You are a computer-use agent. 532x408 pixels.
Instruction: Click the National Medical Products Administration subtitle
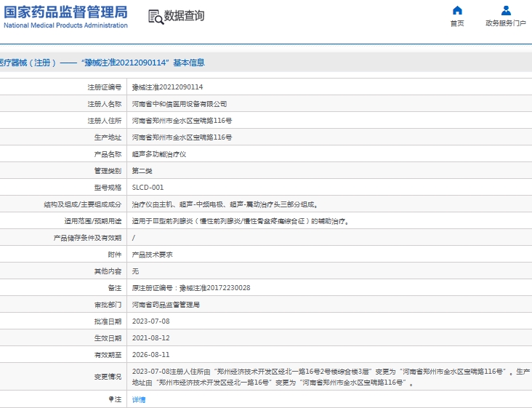pyautogui.click(x=65, y=25)
